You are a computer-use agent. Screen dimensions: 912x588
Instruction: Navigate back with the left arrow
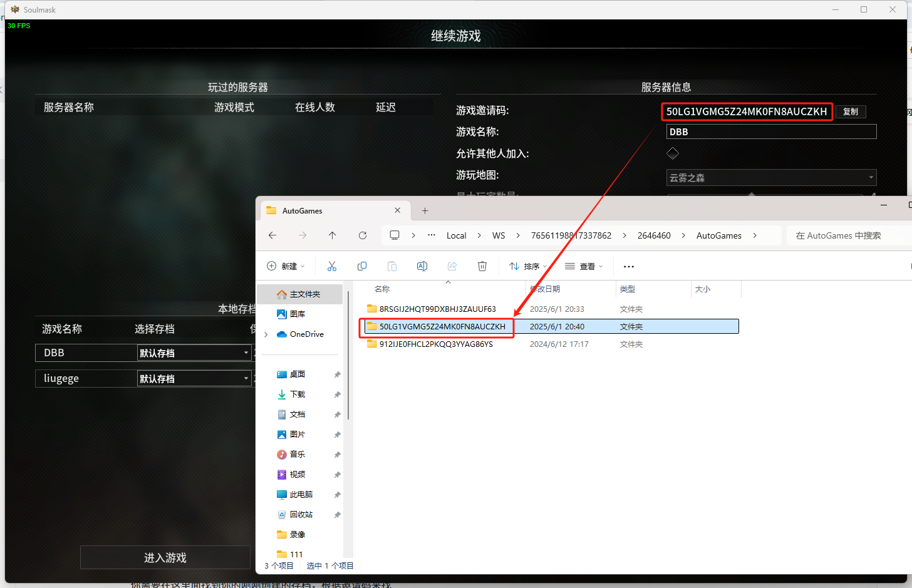point(272,235)
